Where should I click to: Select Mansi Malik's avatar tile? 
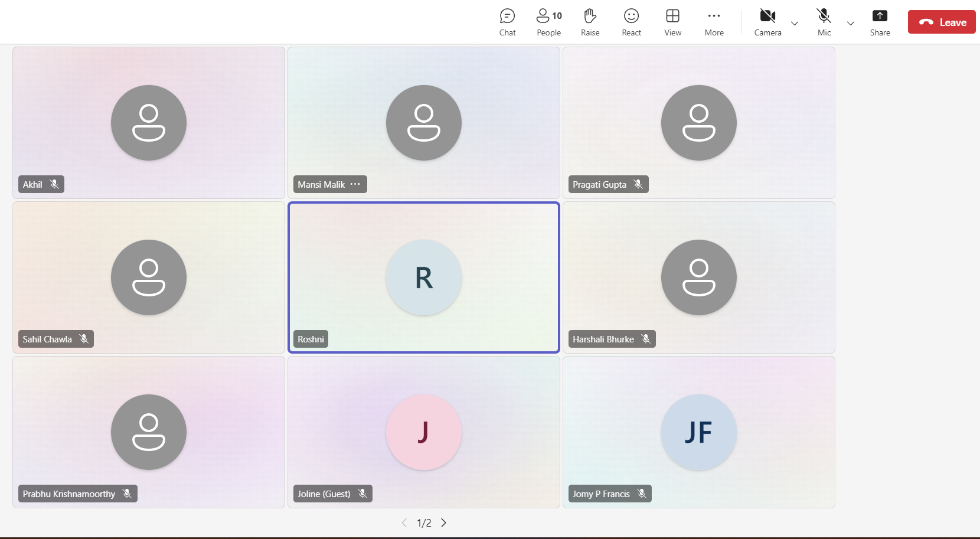(424, 123)
